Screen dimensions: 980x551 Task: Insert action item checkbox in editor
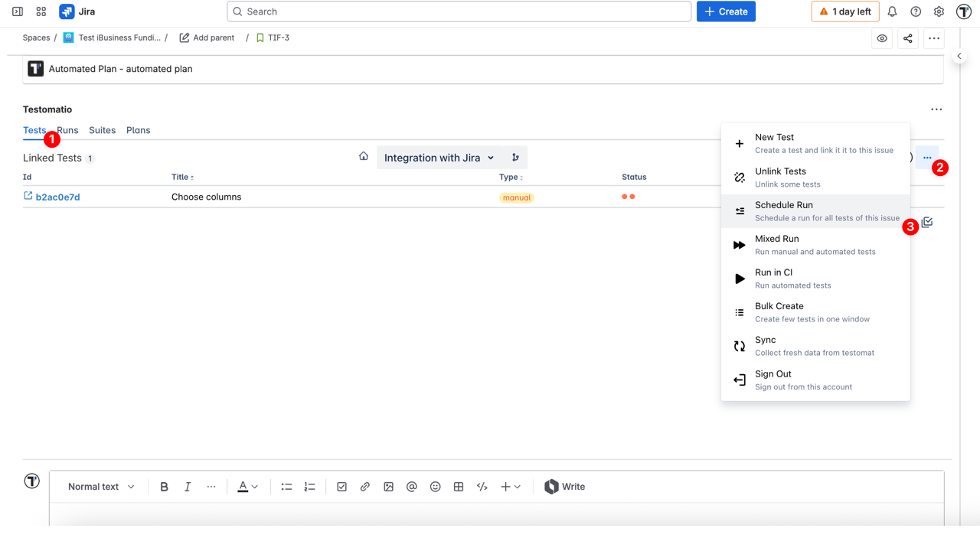pyautogui.click(x=341, y=487)
